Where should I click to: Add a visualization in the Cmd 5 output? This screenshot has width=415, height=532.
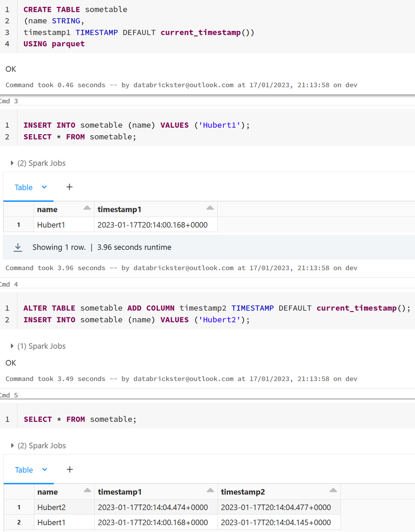[70, 469]
